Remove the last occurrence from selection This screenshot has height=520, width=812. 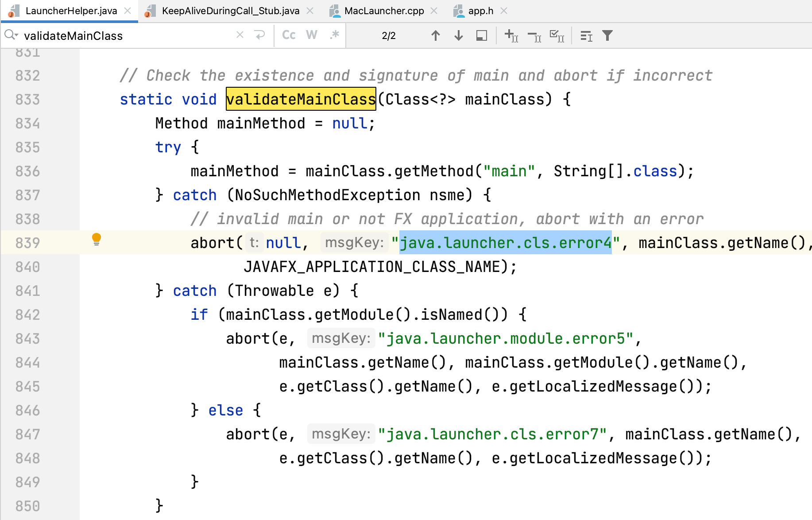pyautogui.click(x=534, y=35)
